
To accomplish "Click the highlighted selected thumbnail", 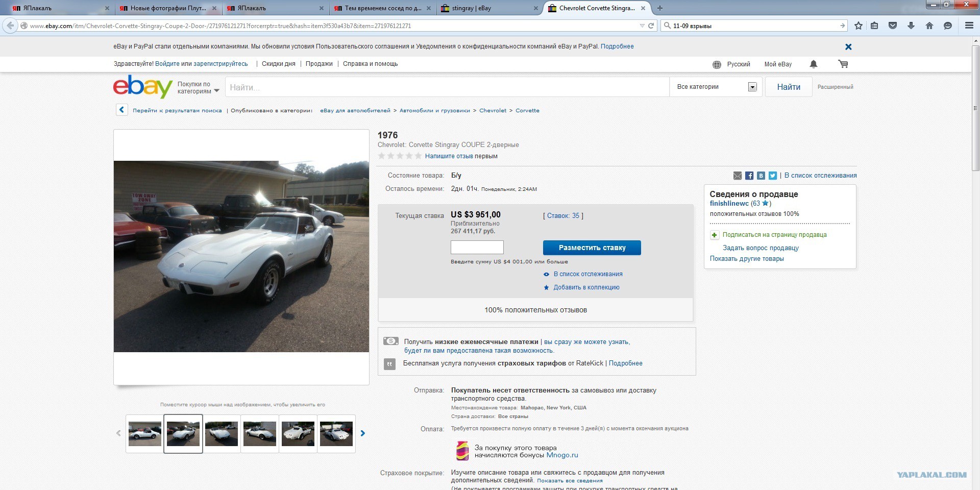I will point(183,433).
